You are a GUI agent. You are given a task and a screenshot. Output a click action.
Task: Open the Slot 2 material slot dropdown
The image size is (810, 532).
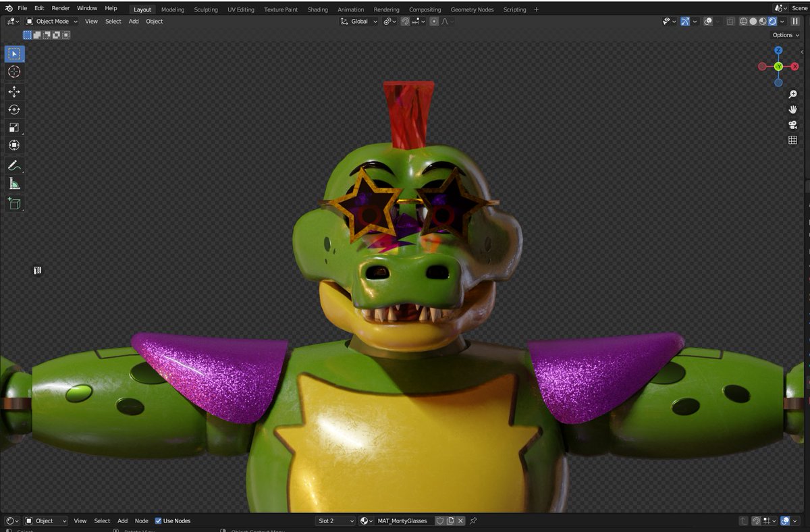click(335, 521)
